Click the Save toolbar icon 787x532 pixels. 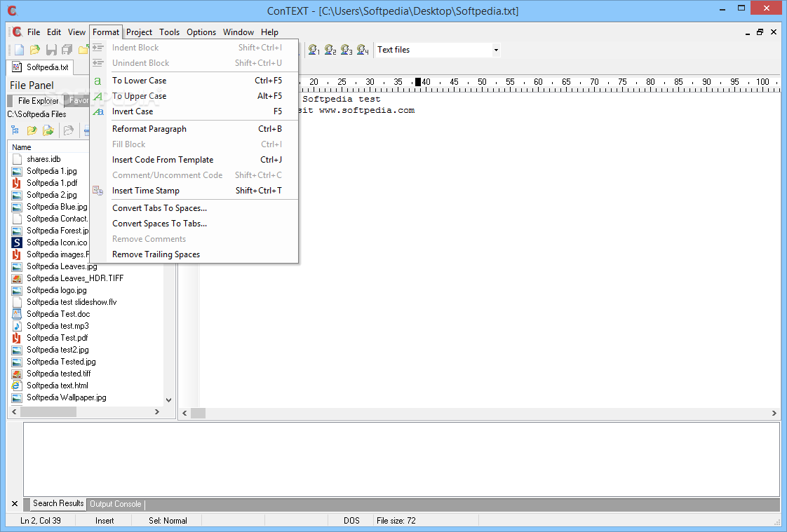pos(51,50)
